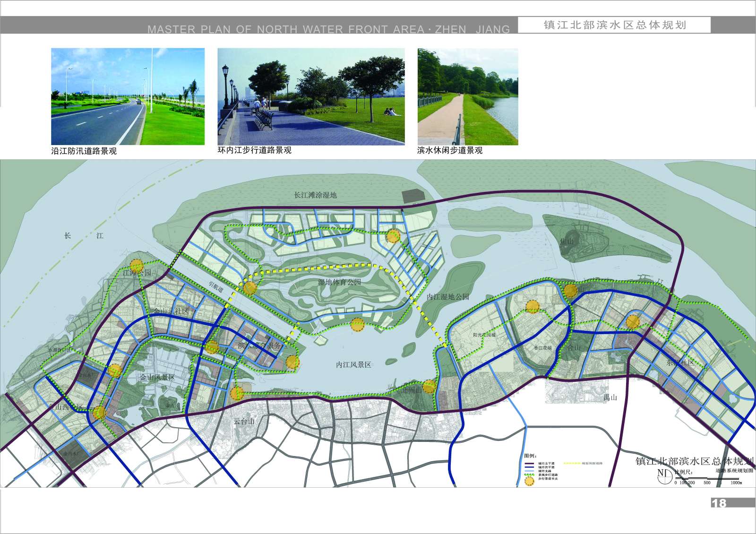Click the orange node at 江滩公园

pos(136,265)
